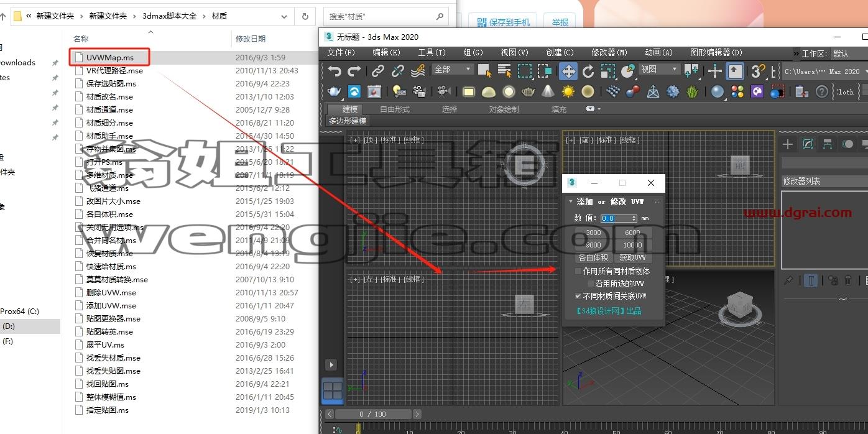Screen dimensions: 868x434
Task: Open the C:\Users project path dropdown
Action: 825,72
